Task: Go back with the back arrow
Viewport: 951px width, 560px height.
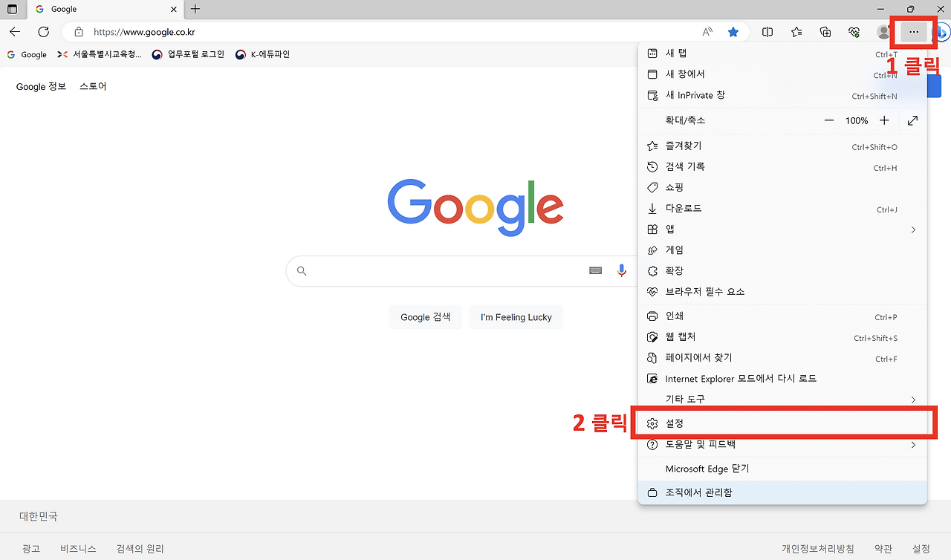Action: tap(15, 32)
